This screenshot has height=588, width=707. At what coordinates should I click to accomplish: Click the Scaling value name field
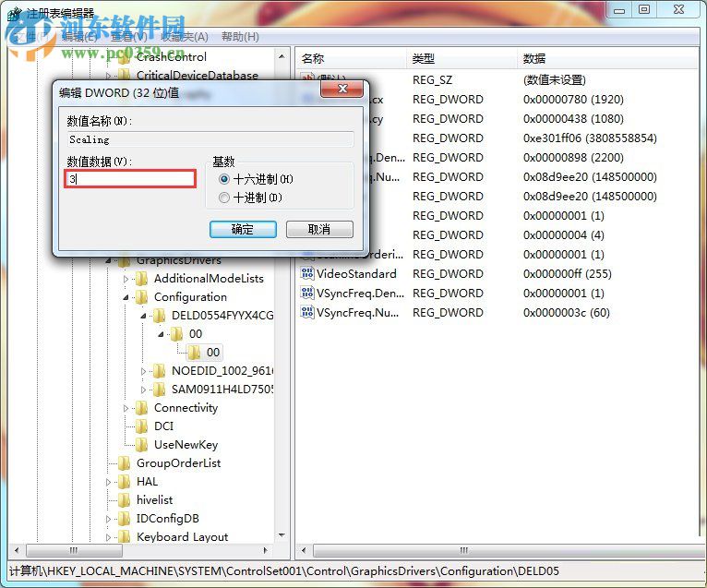(210, 139)
